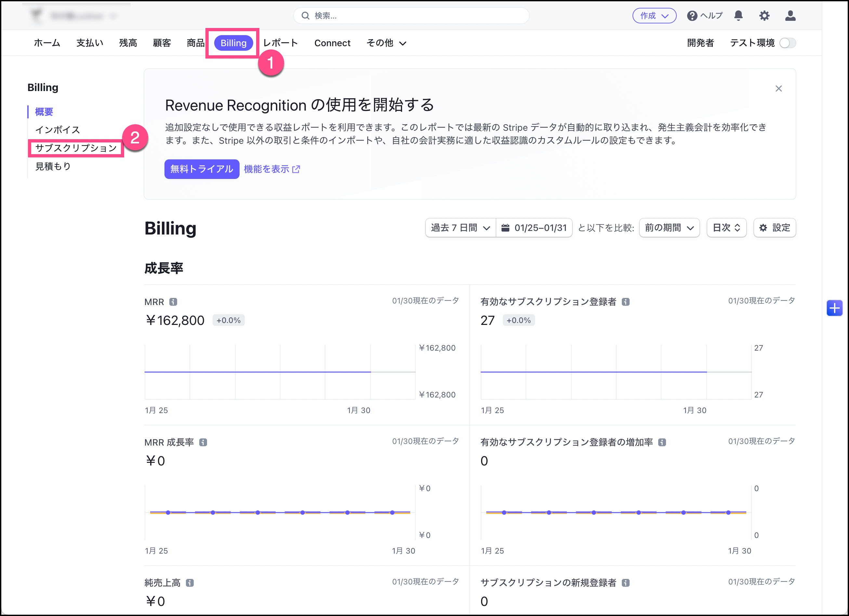
Task: Click info icon beside 純売上高
Action: [x=190, y=583]
